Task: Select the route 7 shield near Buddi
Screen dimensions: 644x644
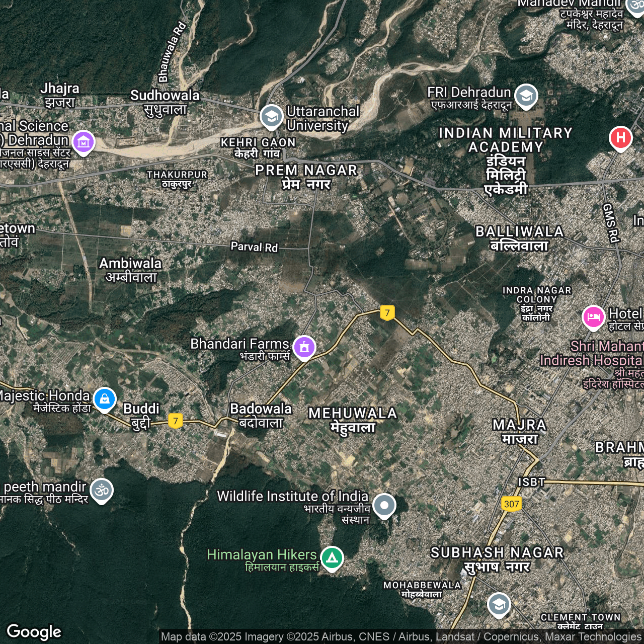Action: 175,420
